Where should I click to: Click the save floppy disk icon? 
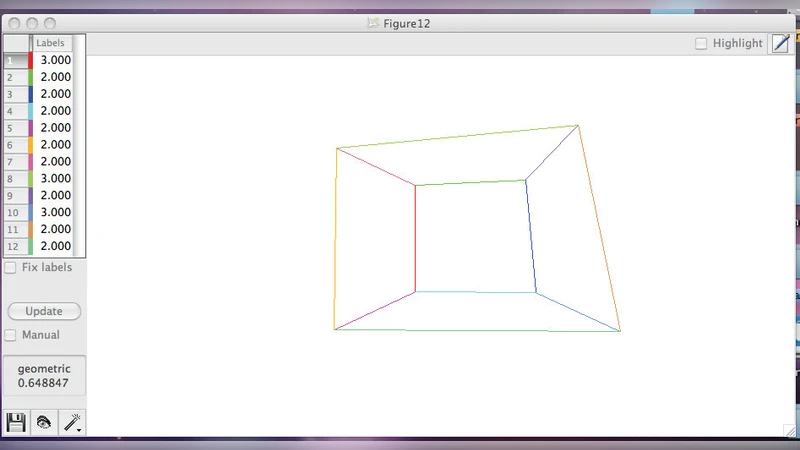(x=16, y=422)
